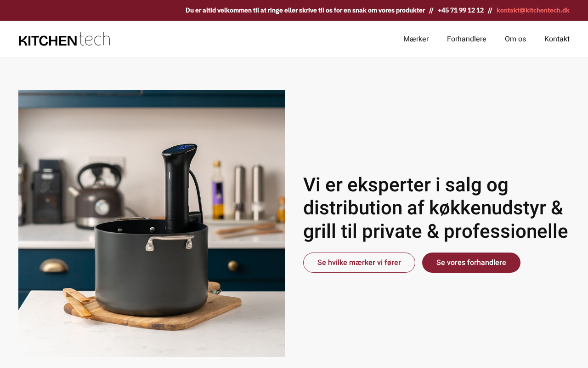Viewport: 588px width, 368px height.
Task: Open the Mærker menu item
Action: (416, 39)
